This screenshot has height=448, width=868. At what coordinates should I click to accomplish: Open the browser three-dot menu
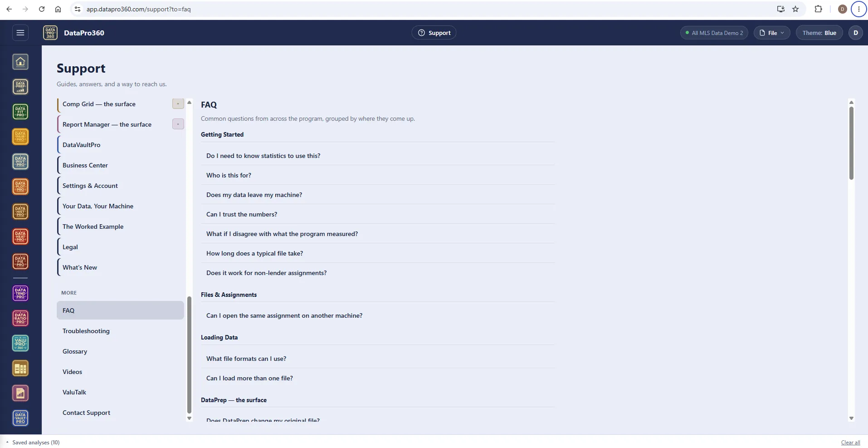click(859, 9)
